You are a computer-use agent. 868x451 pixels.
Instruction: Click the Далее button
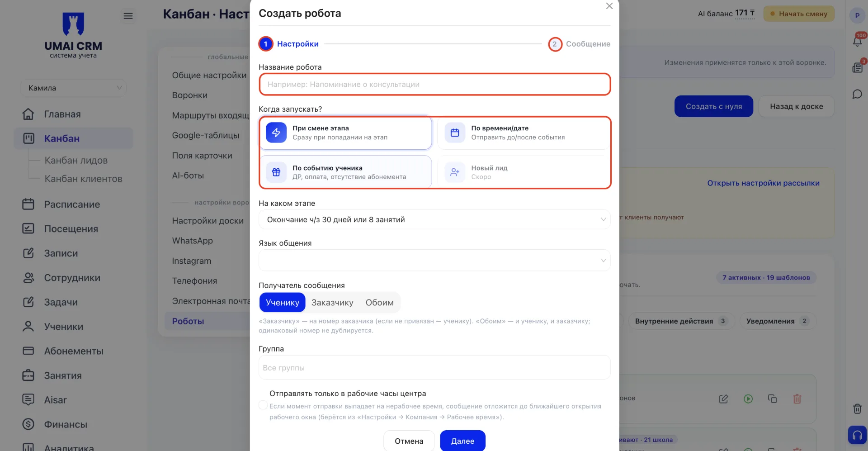[x=462, y=441]
